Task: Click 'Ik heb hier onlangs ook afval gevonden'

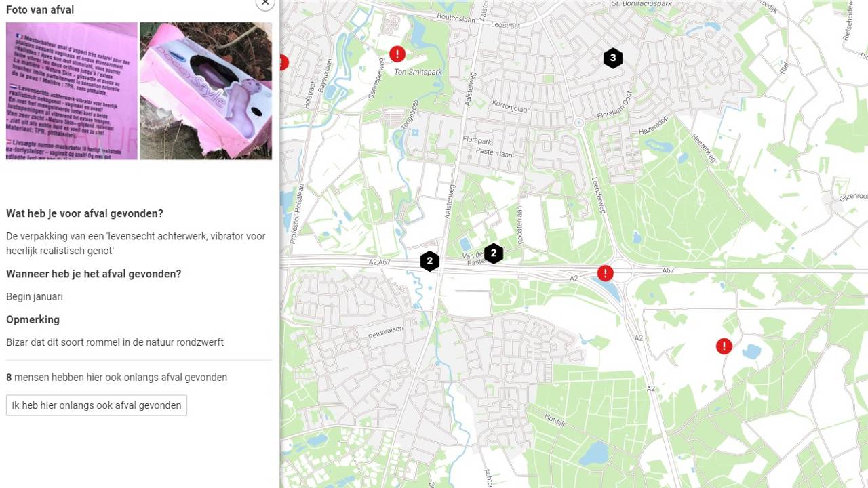Action: coord(96,405)
